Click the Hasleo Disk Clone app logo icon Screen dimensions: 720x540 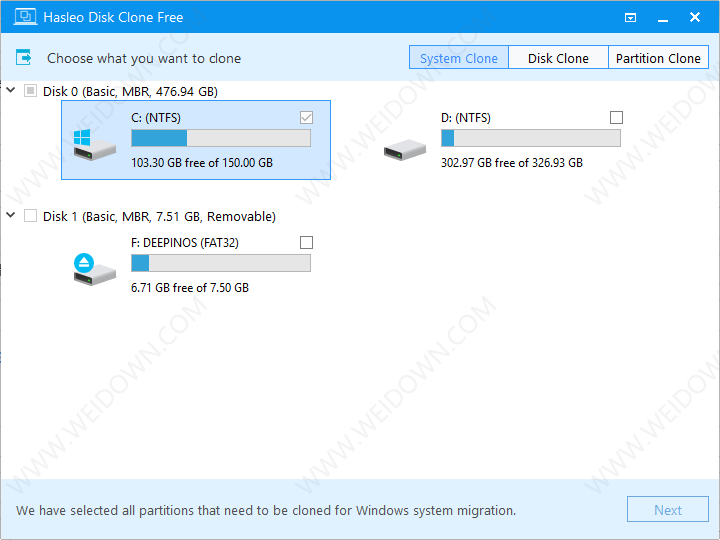pyautogui.click(x=25, y=17)
